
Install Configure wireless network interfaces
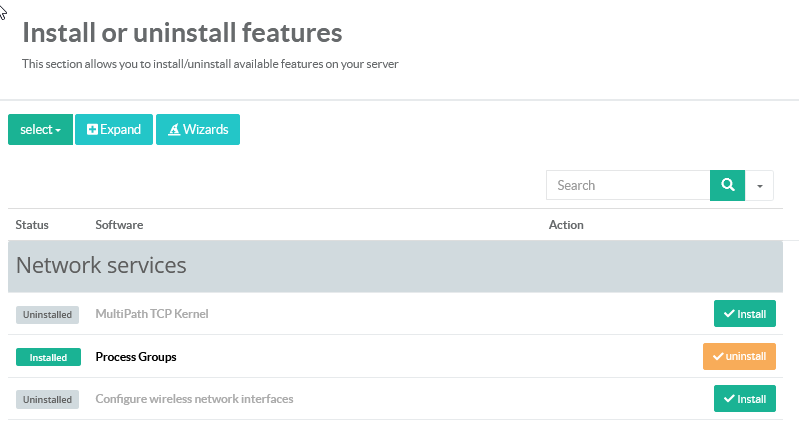pyautogui.click(x=744, y=399)
